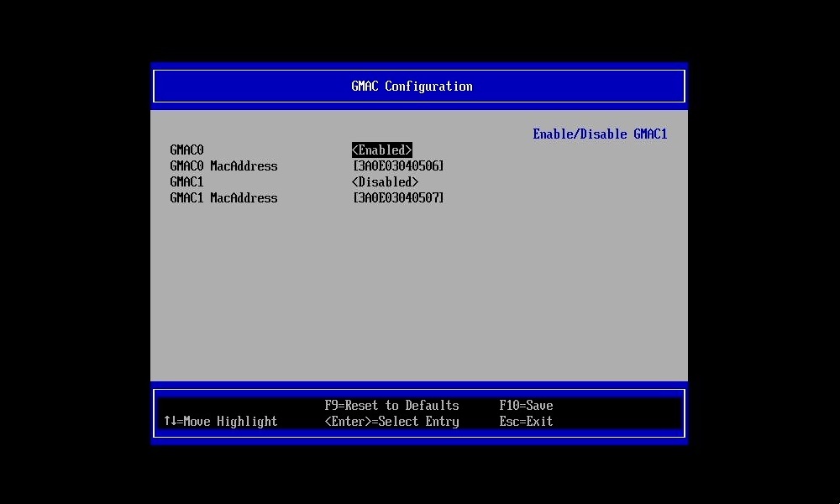
Task: Click the Enable/Disable GMAC1 help text
Action: point(600,134)
